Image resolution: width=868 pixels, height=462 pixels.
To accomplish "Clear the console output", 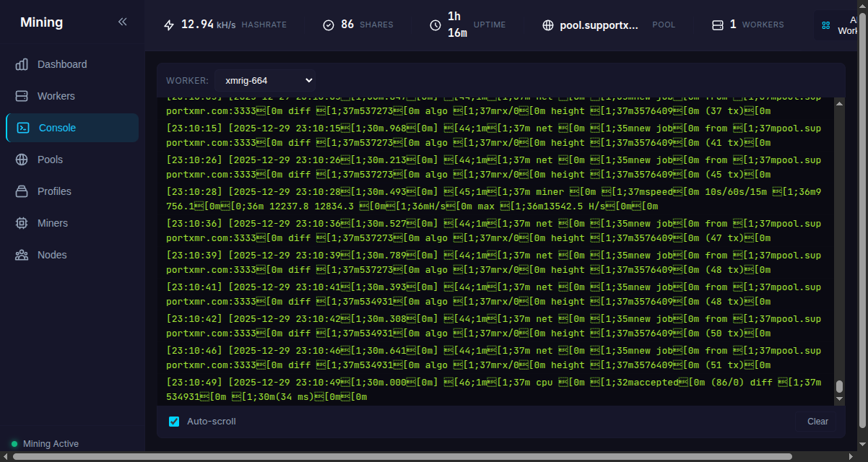I will [x=817, y=422].
